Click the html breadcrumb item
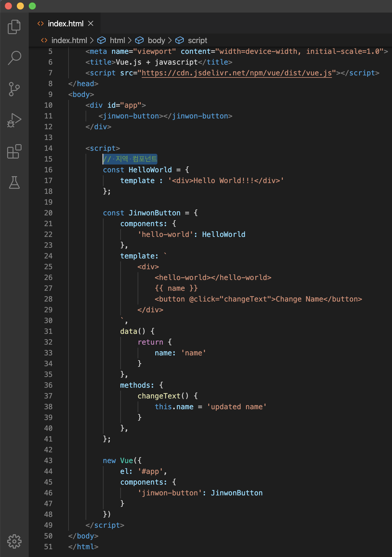This screenshot has height=557, width=392. (117, 40)
